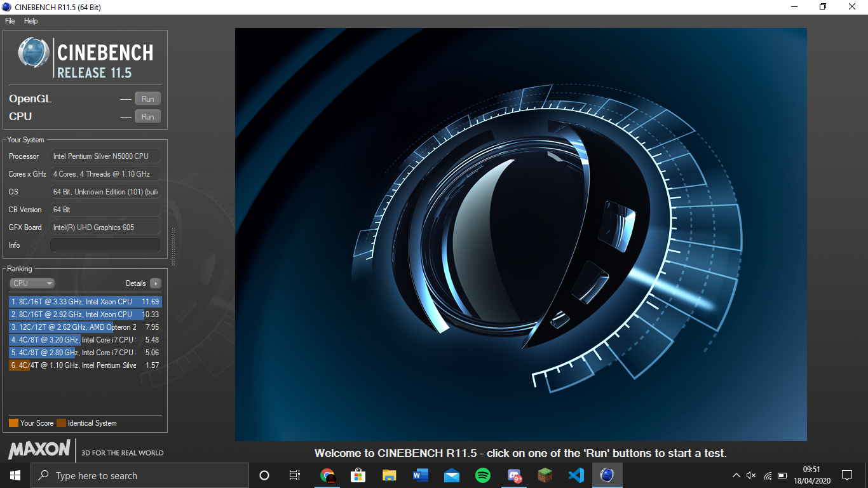Click the battery status tray icon
The image size is (868, 488).
(x=782, y=475)
